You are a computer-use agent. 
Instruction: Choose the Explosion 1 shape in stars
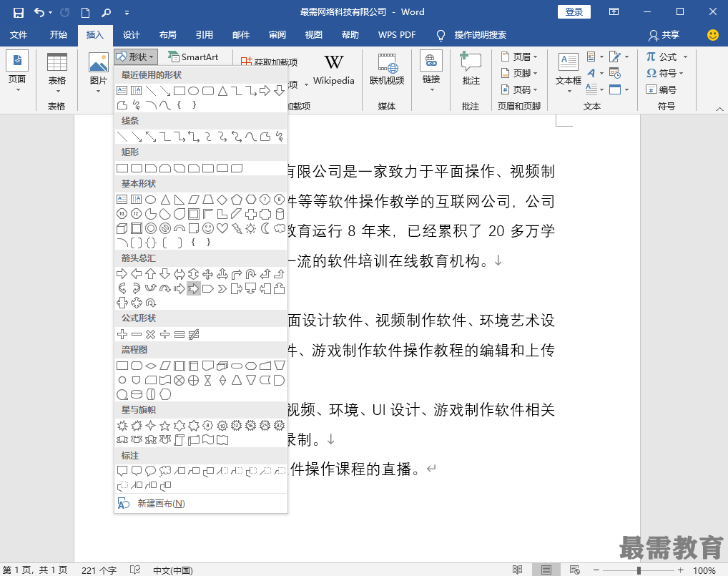[x=122, y=426]
